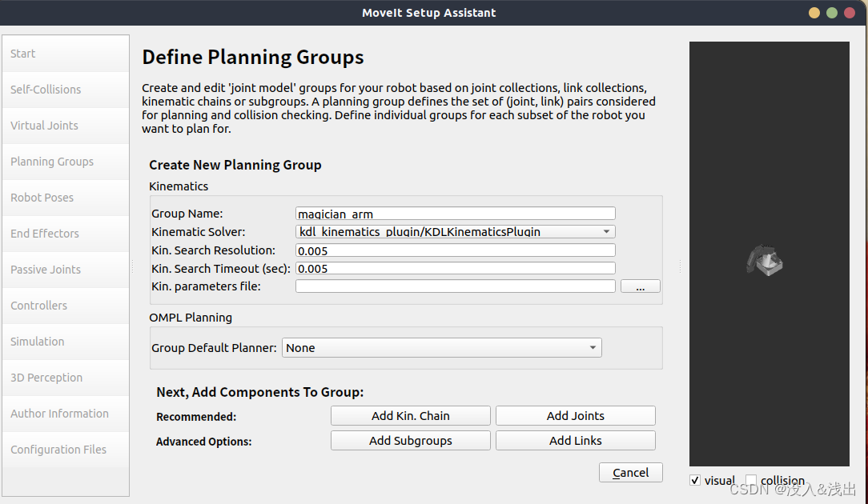Click the Add Subgroups button

(x=410, y=441)
